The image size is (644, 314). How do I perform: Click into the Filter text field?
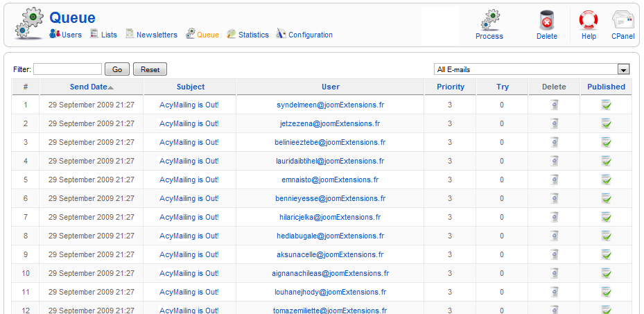(67, 69)
